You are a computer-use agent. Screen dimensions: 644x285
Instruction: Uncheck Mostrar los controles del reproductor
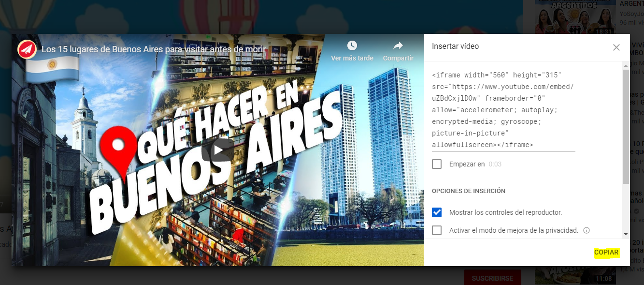pyautogui.click(x=437, y=212)
